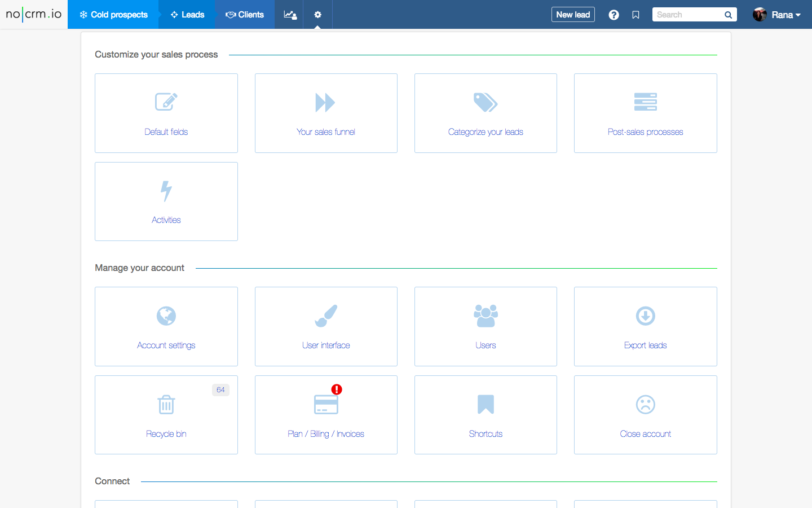Click the sales funnel fast-forward icon
The width and height of the screenshot is (812, 508).
(x=325, y=102)
